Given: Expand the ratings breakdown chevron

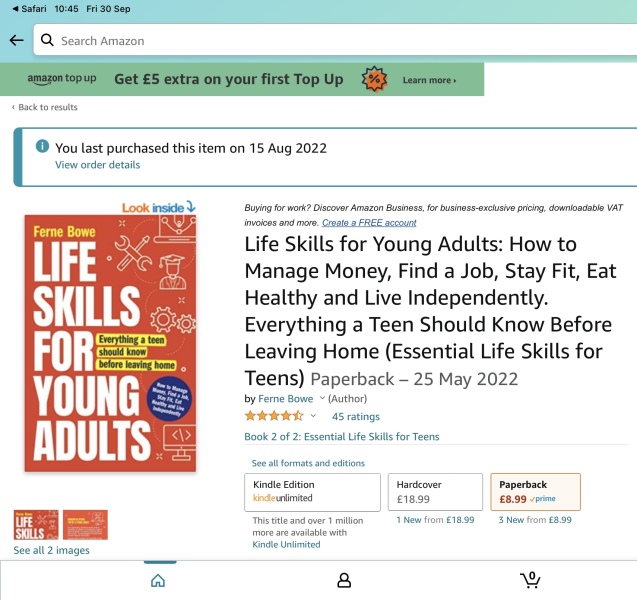Looking at the screenshot, I should (313, 416).
